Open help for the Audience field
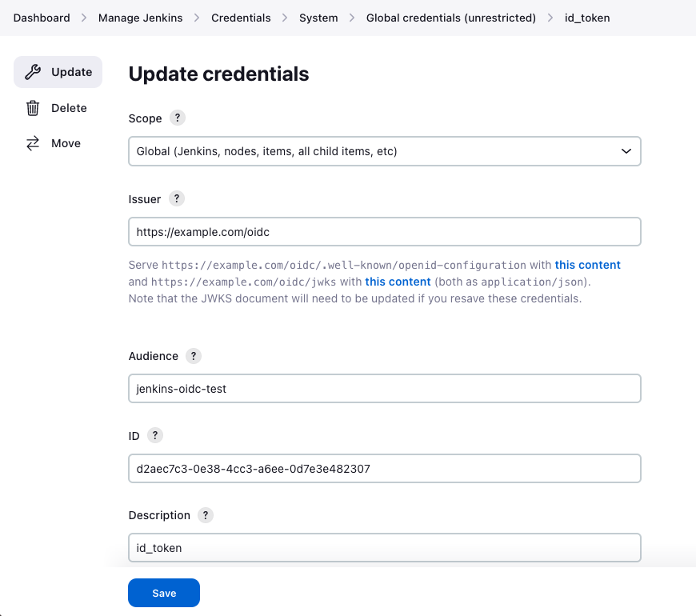Image resolution: width=696 pixels, height=616 pixels. click(x=193, y=356)
